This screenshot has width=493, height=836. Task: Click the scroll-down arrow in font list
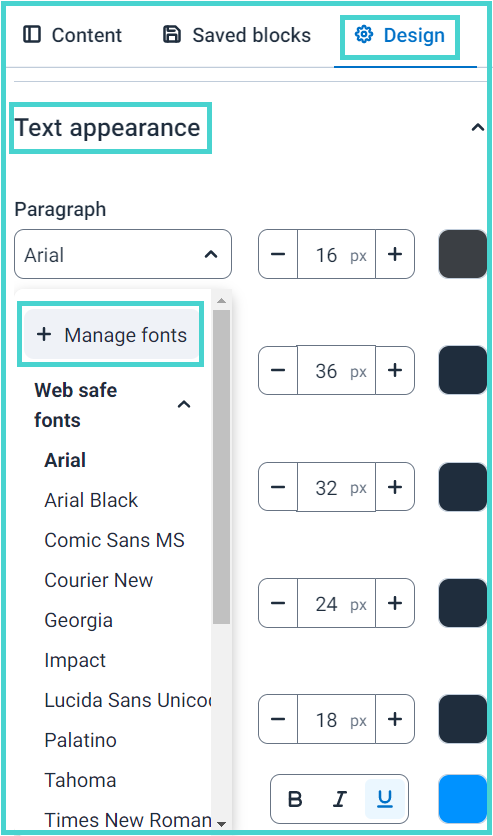point(221,824)
